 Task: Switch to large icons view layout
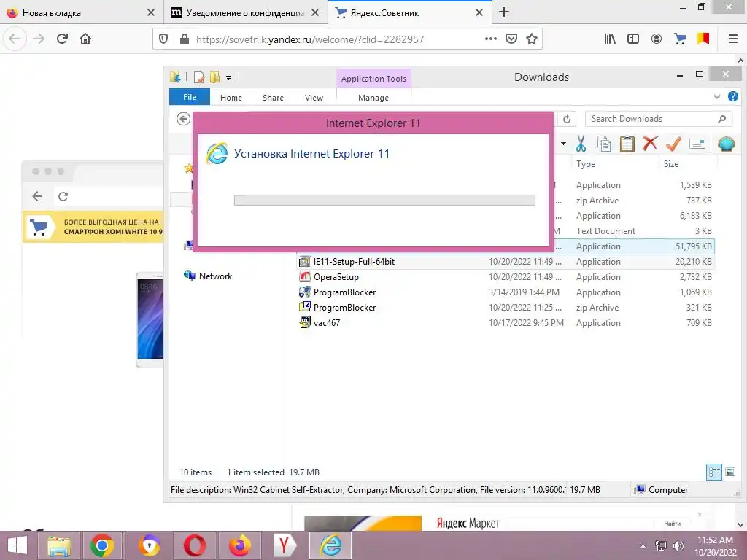coord(729,472)
